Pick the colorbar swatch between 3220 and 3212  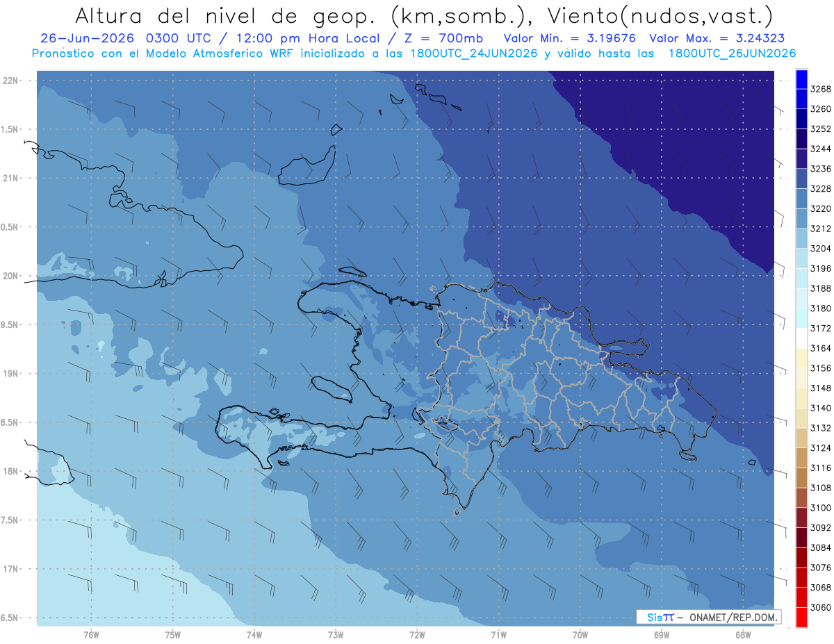pos(801,219)
